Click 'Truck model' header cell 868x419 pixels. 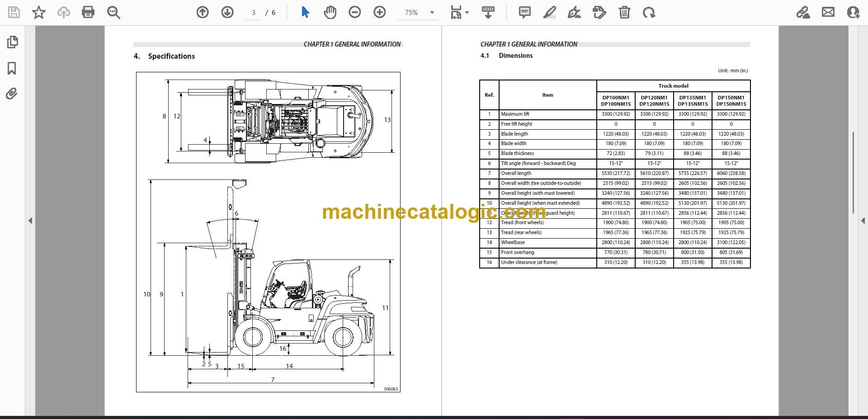(x=673, y=86)
